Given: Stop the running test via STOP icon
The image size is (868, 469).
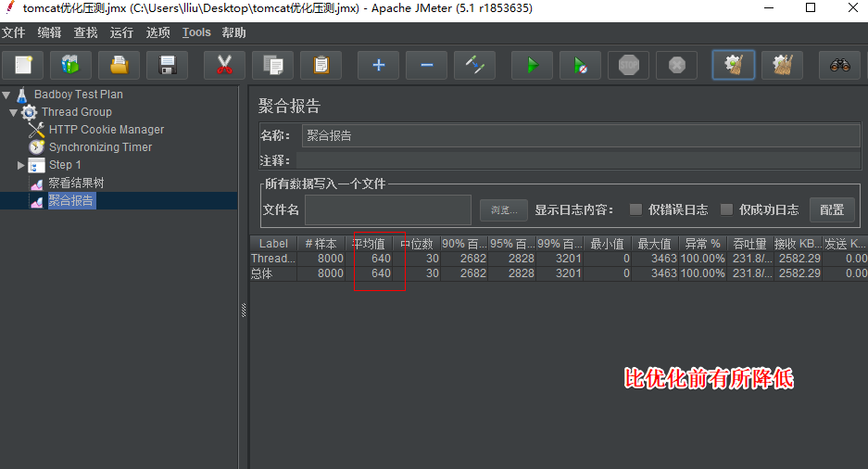Looking at the screenshot, I should [629, 65].
